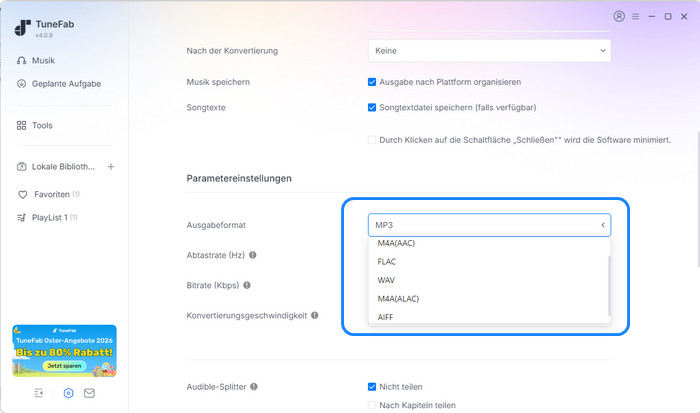Click the Jetzt sparen button in the banner
The width and height of the screenshot is (700, 413).
point(64,366)
